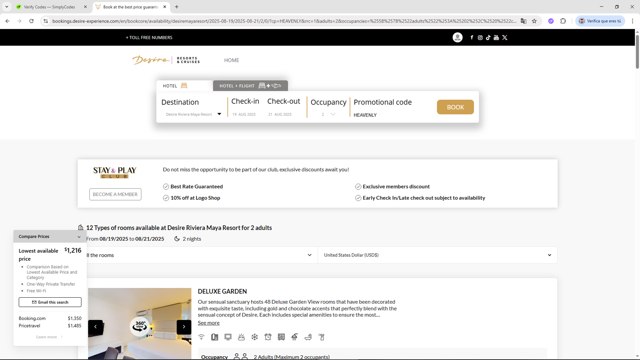
Task: Open the YouTube social icon
Action: pos(496,38)
